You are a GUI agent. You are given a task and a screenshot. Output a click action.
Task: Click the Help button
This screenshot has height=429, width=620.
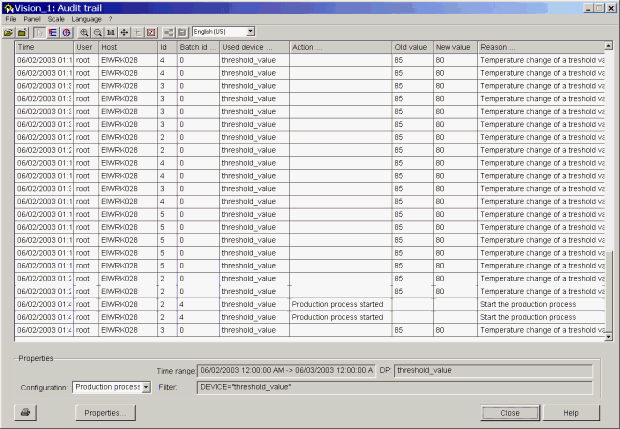pos(571,413)
